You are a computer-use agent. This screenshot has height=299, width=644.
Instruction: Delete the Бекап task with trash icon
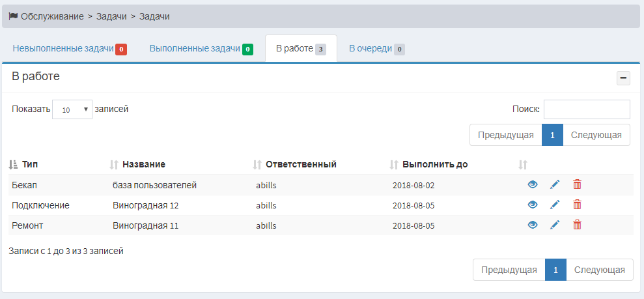[x=577, y=184]
